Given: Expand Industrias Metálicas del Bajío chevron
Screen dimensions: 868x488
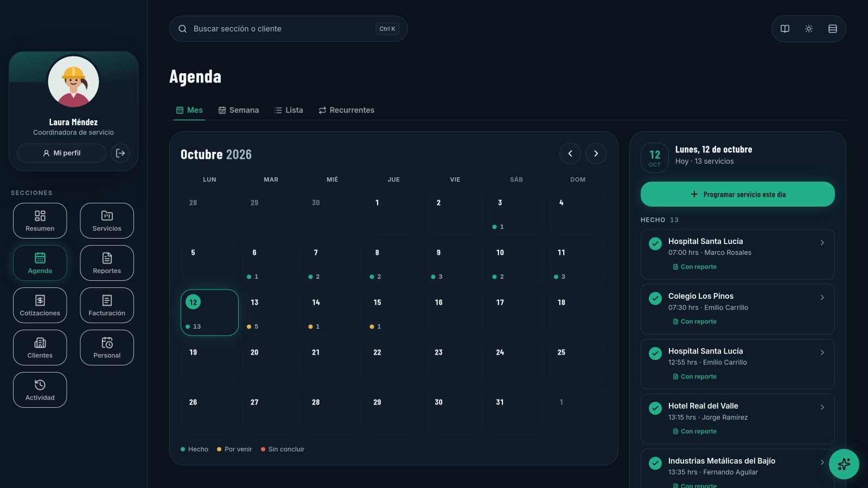Looking at the screenshot, I should (822, 462).
